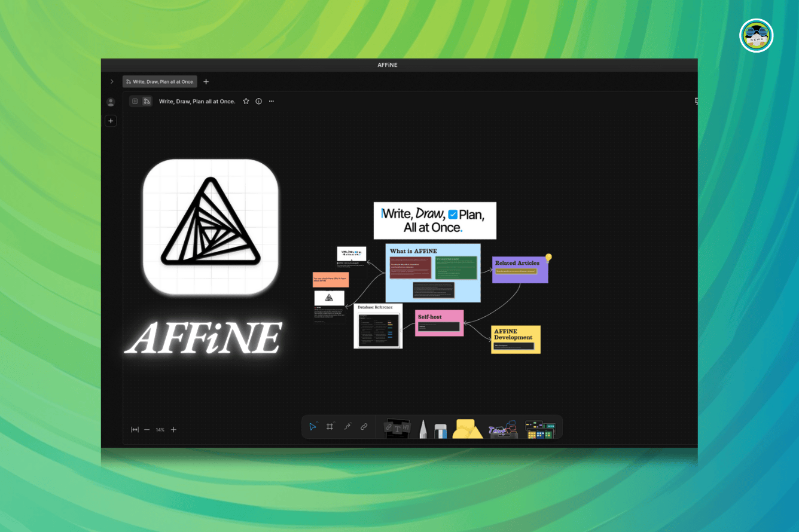
Task: Select the Connector tool
Action: click(x=347, y=426)
